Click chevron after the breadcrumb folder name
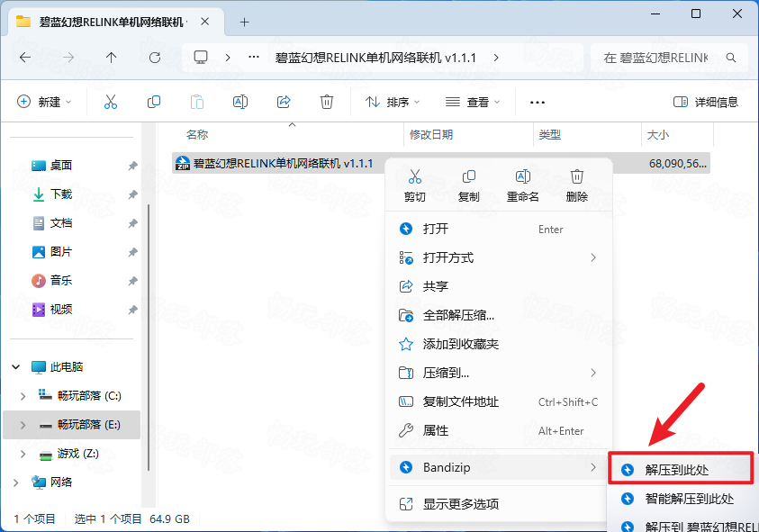759x532 pixels. point(496,58)
